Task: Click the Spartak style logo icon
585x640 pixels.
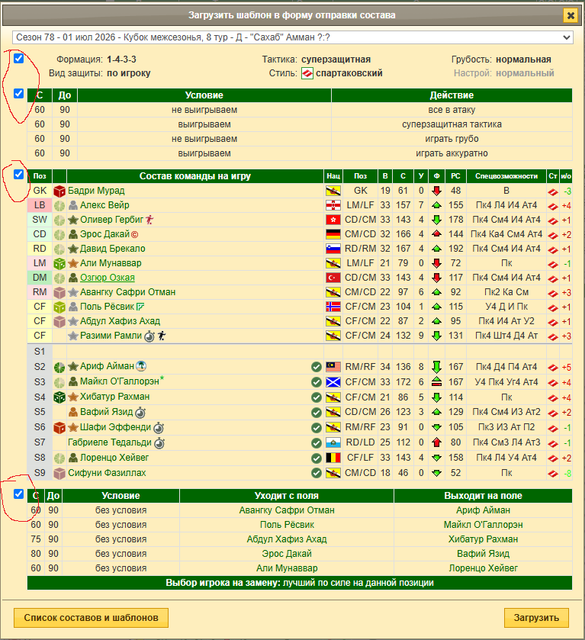Action: (x=307, y=73)
